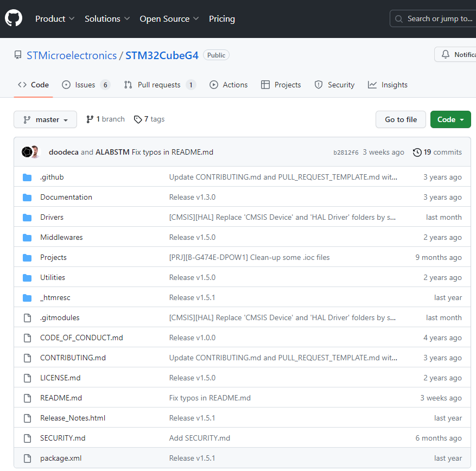Click the folder icon for Documentation
This screenshot has width=476, height=471.
click(x=27, y=198)
